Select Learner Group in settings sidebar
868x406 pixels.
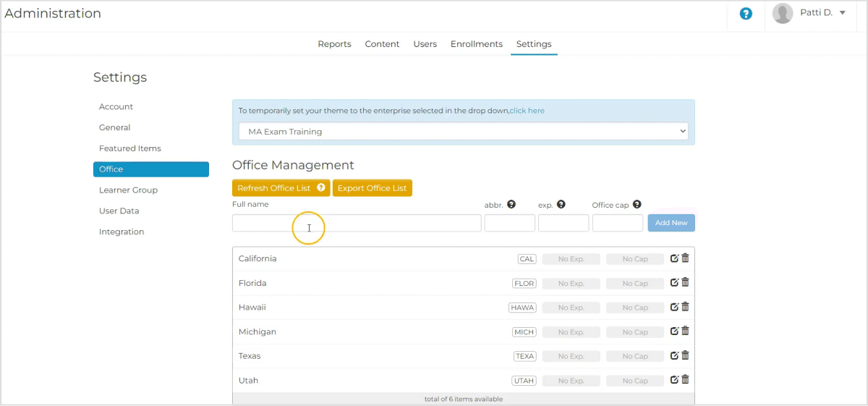[x=128, y=190]
